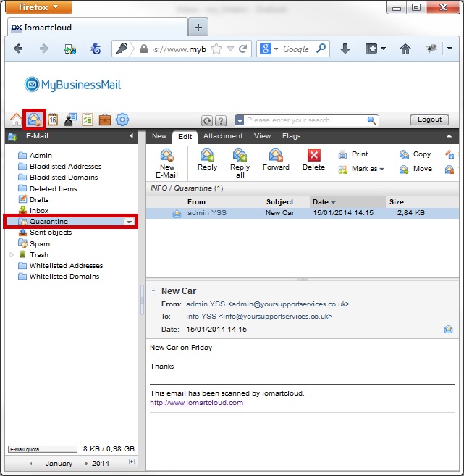Open the Calendar module icon
This screenshot has width=464, height=476.
pyautogui.click(x=52, y=120)
